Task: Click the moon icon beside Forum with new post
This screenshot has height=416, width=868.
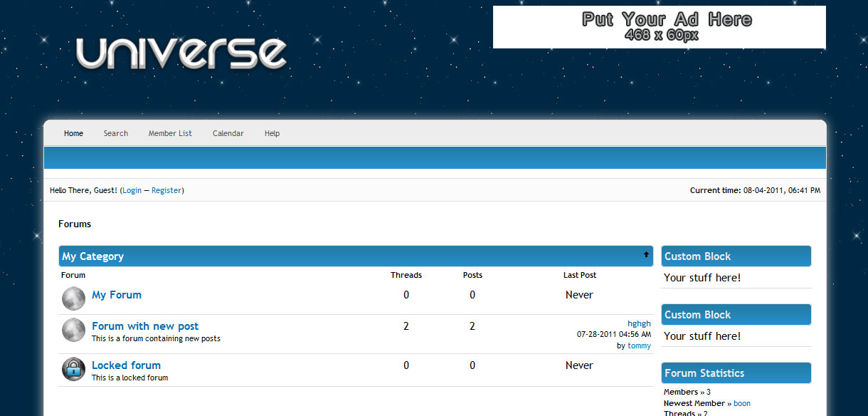Action: tap(73, 330)
